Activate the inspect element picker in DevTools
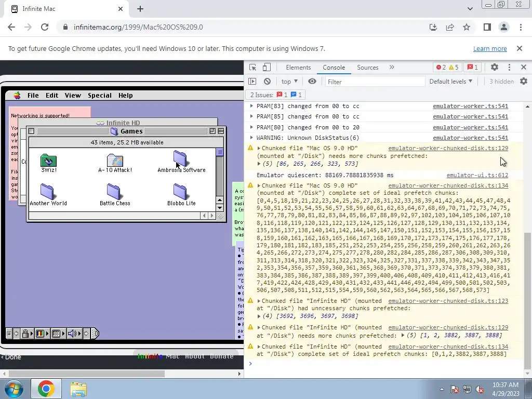 tap(253, 67)
